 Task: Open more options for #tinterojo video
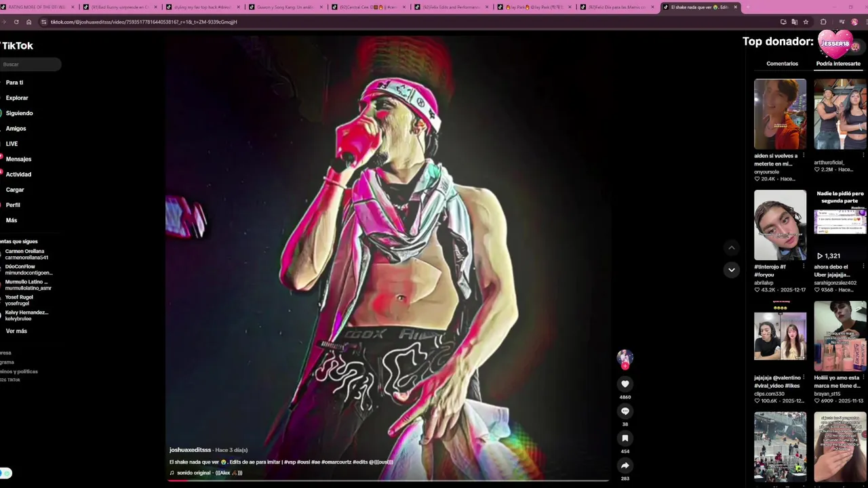[x=804, y=267]
